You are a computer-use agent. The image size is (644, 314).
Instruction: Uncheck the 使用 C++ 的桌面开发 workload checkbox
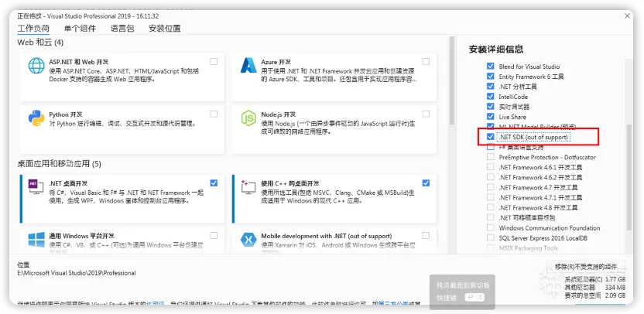pyautogui.click(x=426, y=183)
